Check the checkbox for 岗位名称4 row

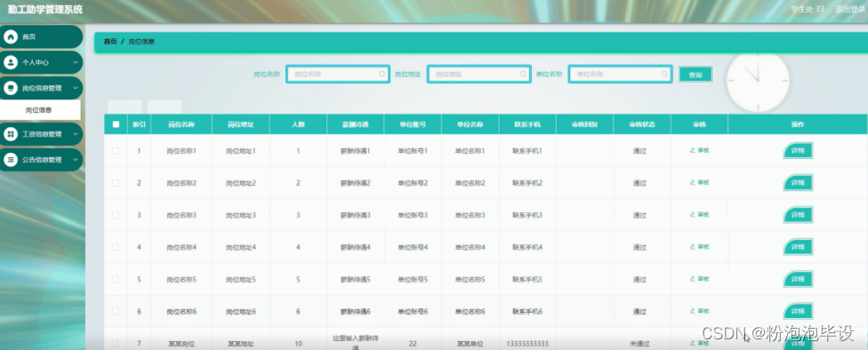pos(115,247)
